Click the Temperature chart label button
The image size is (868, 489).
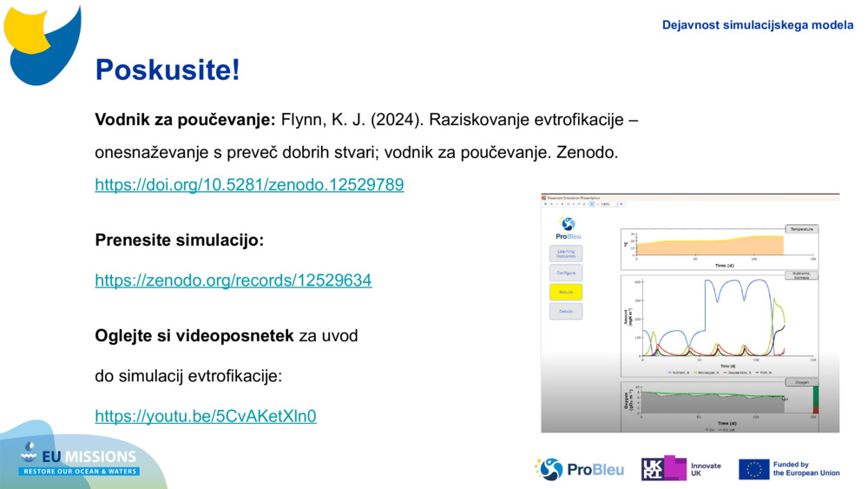coord(801,229)
